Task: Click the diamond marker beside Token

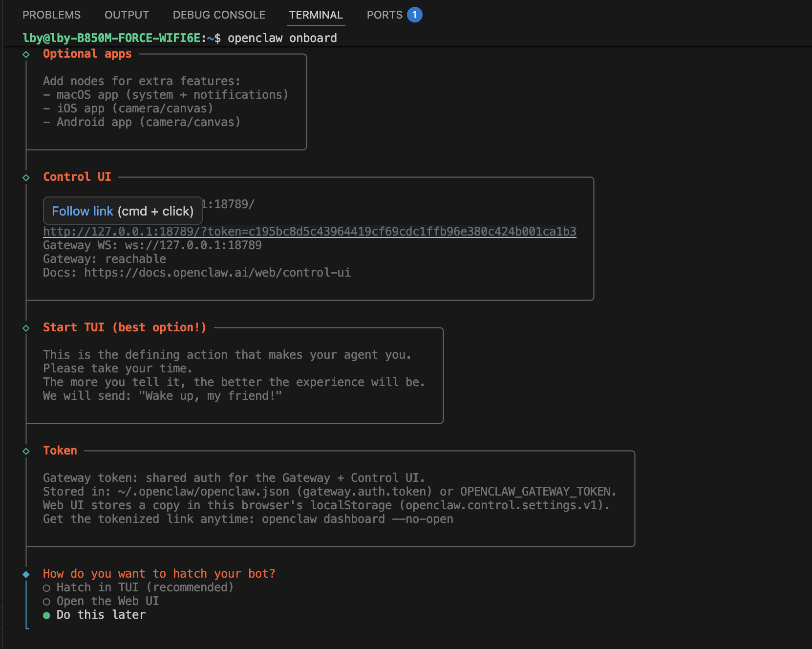Action: point(26,451)
